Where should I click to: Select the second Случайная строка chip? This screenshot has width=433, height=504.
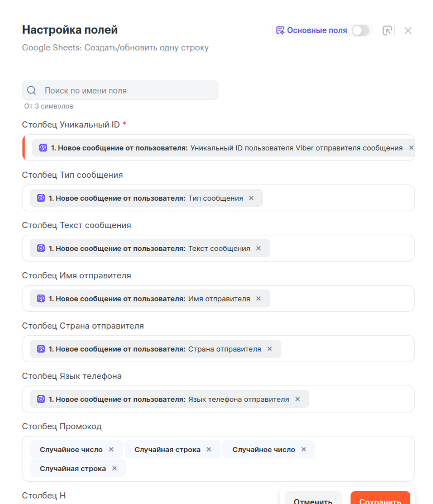73,468
